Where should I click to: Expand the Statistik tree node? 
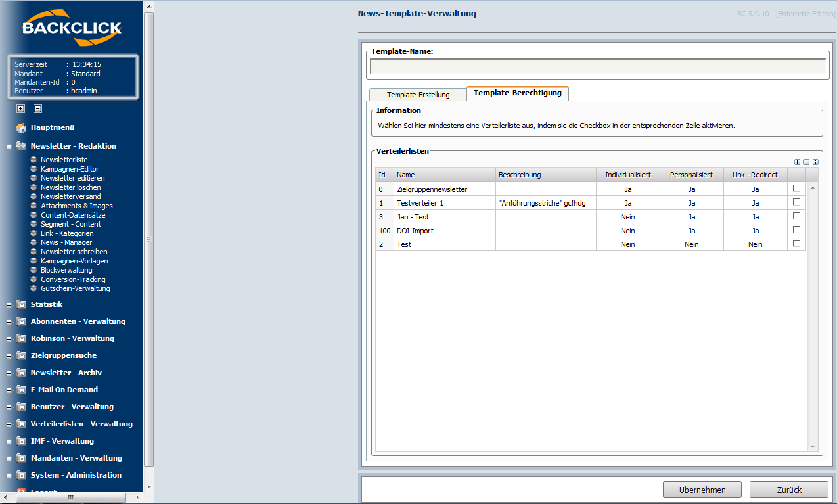9,305
